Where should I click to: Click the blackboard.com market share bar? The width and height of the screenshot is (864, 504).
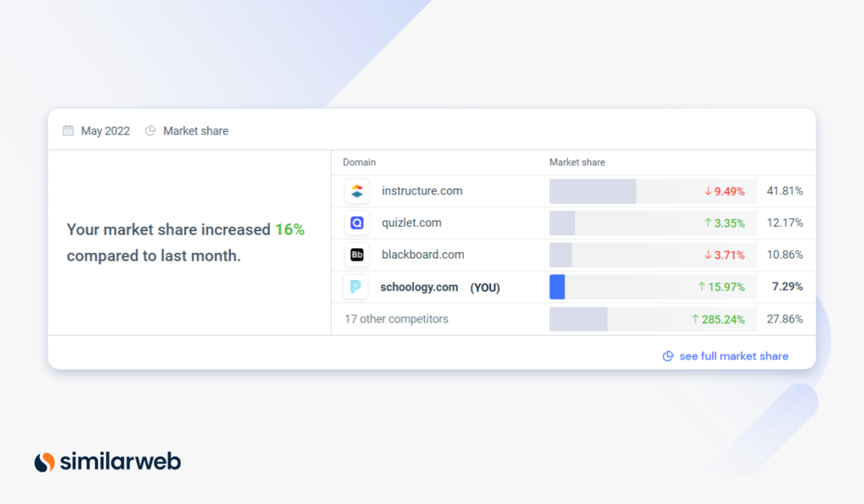click(x=561, y=255)
